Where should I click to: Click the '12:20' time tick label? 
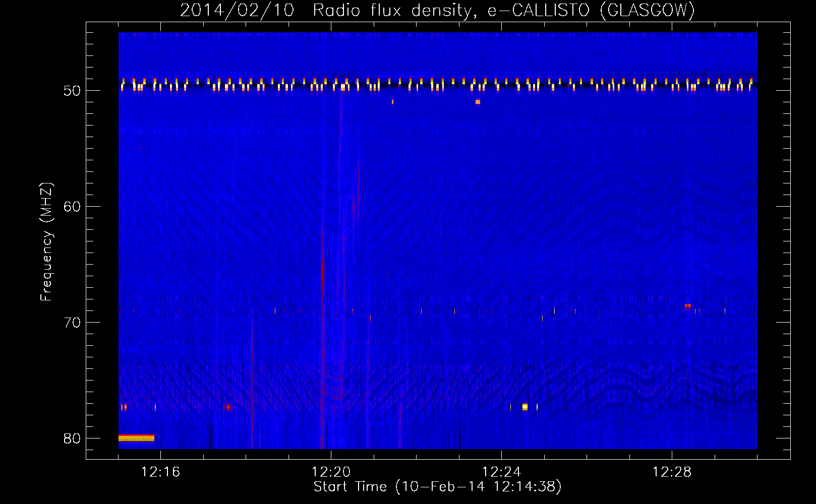point(331,472)
